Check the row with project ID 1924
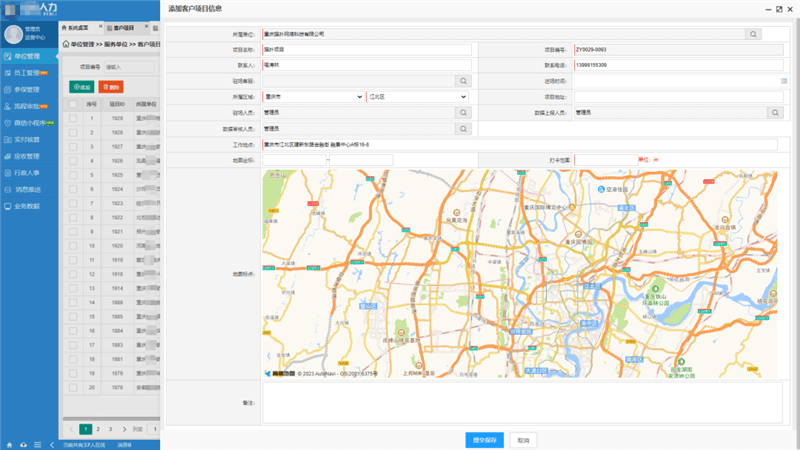Image resolution: width=800 pixels, height=450 pixels. 73,189
